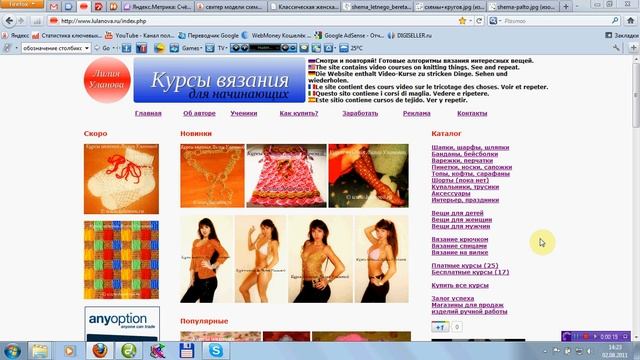Open the red knitted boots thumbnail
The height and width of the screenshot is (360, 640).
pyautogui.click(x=369, y=176)
